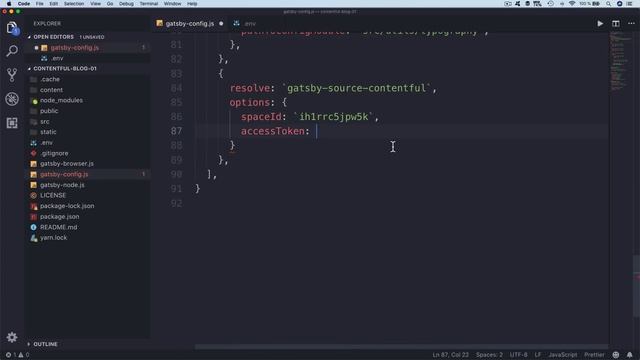Click the errors and warnings status indicator
640x360 pixels.
pos(17,355)
